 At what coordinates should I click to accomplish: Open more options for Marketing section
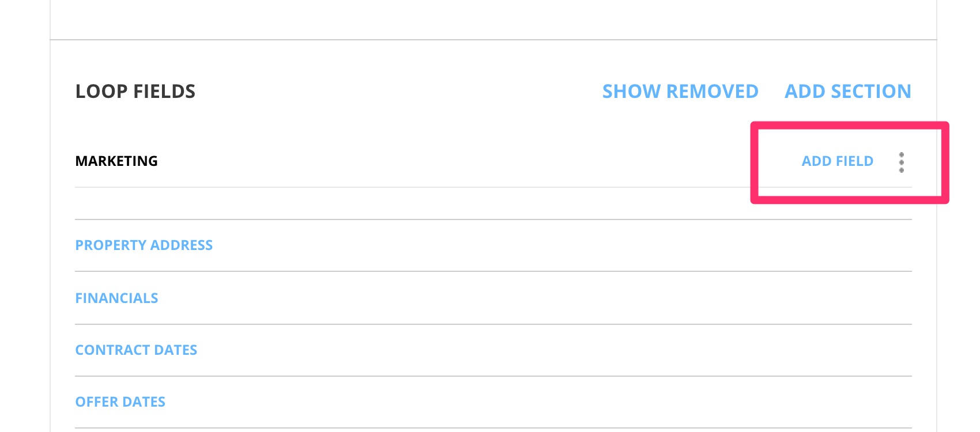[x=901, y=162]
